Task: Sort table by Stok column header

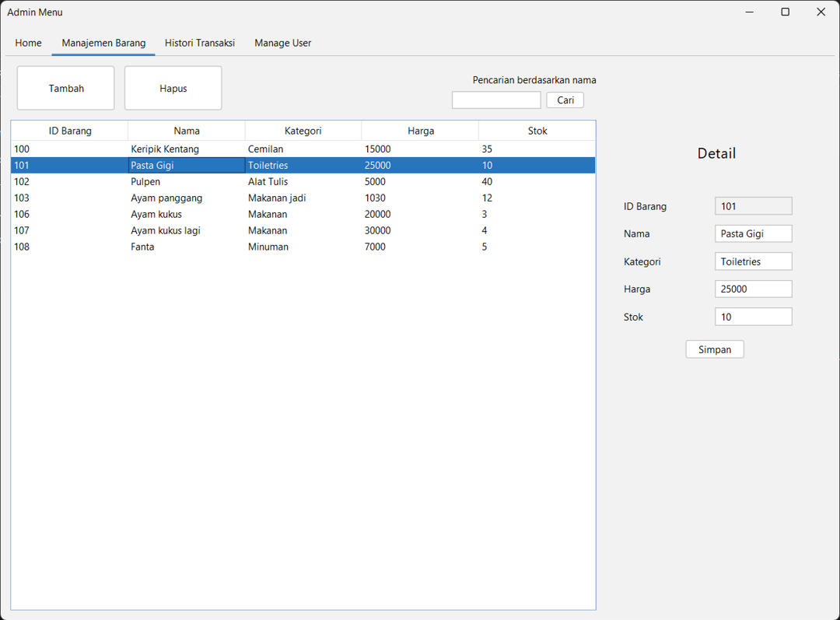Action: 537,131
